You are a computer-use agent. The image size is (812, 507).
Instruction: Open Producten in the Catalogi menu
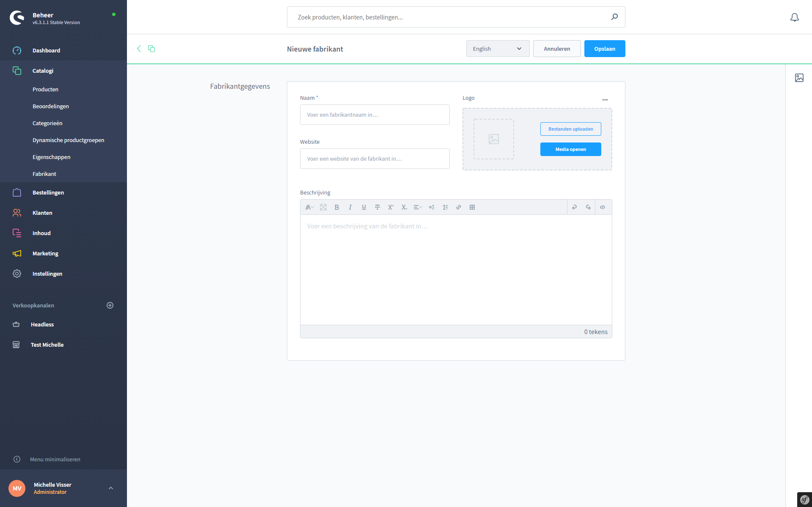45,89
